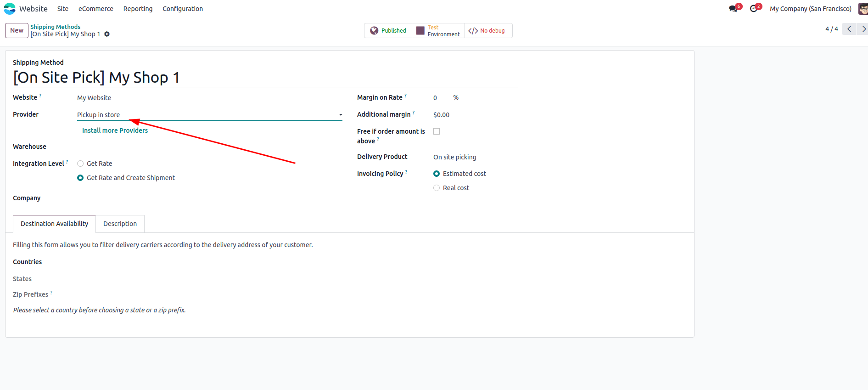
Task: Open the gear actions menu beside record name
Action: 107,34
